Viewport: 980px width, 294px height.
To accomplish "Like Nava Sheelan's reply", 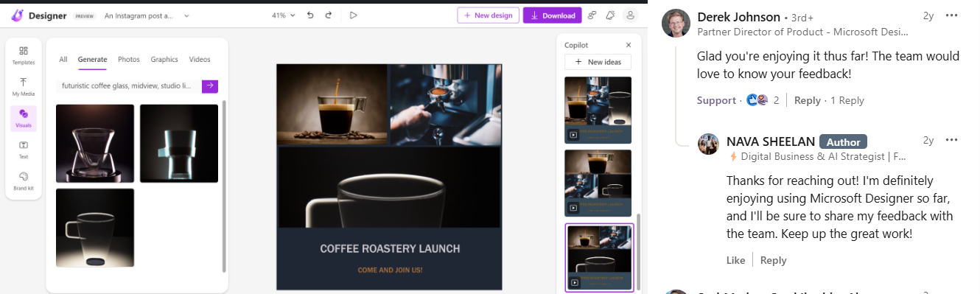I will pos(735,260).
